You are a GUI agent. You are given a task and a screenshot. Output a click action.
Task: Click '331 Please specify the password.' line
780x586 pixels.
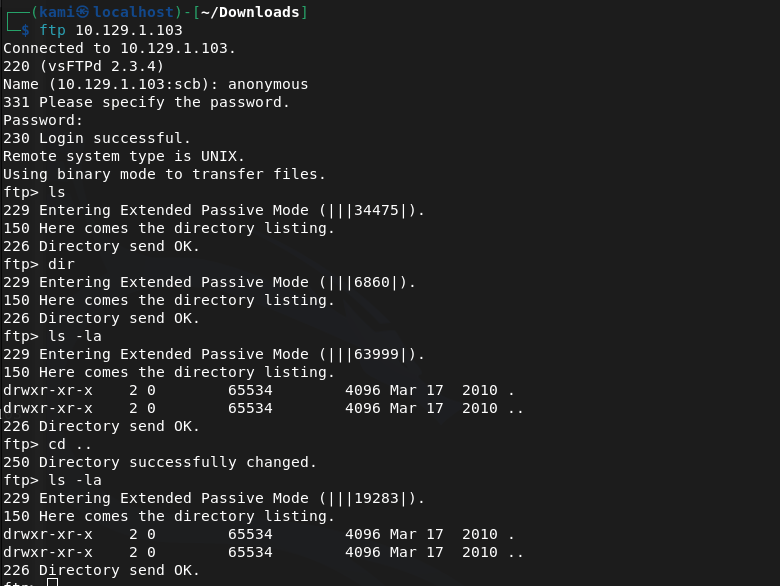pyautogui.click(x=146, y=102)
